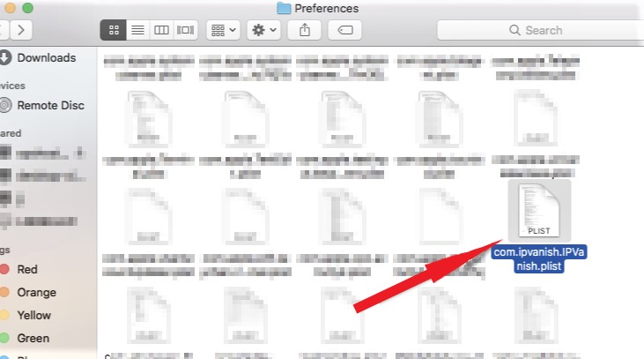Screen dimensions: 644x359
Task: Switch to Cover Flow view
Action: (185, 30)
